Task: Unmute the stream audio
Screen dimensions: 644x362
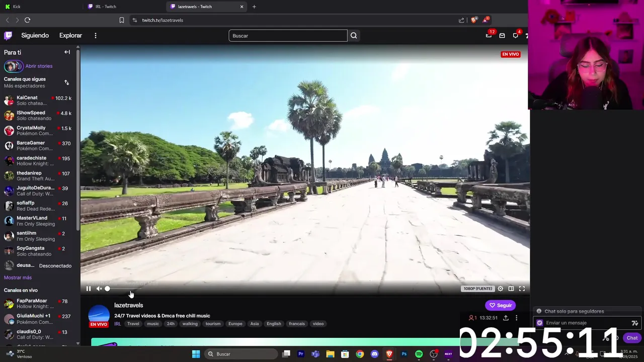Action: 99,289
